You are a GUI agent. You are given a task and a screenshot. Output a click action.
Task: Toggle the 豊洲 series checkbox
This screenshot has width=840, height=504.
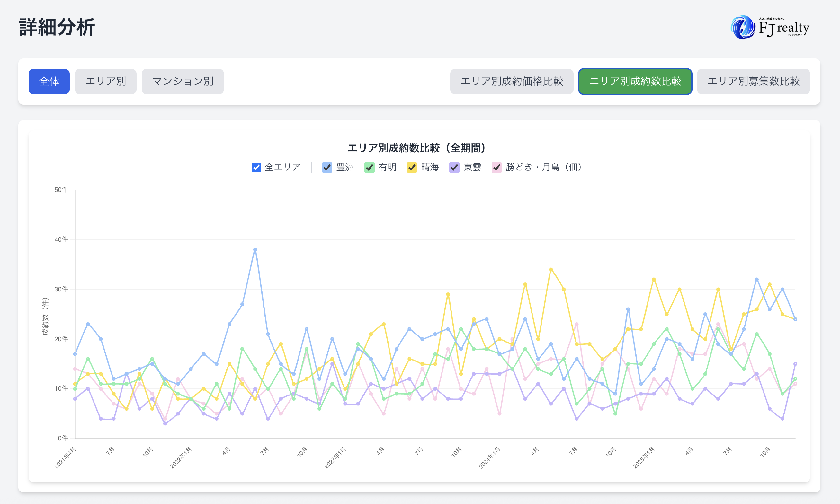coord(327,168)
